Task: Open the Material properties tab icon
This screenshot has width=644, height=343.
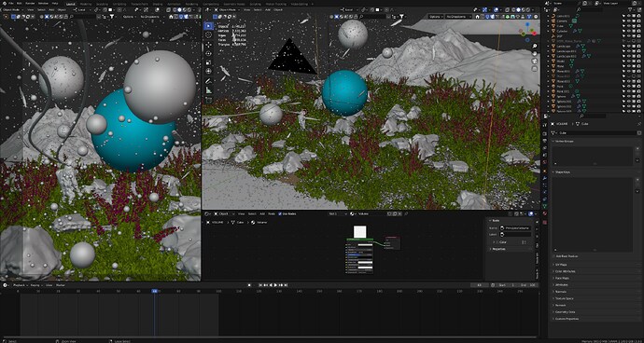Action: pos(545,213)
